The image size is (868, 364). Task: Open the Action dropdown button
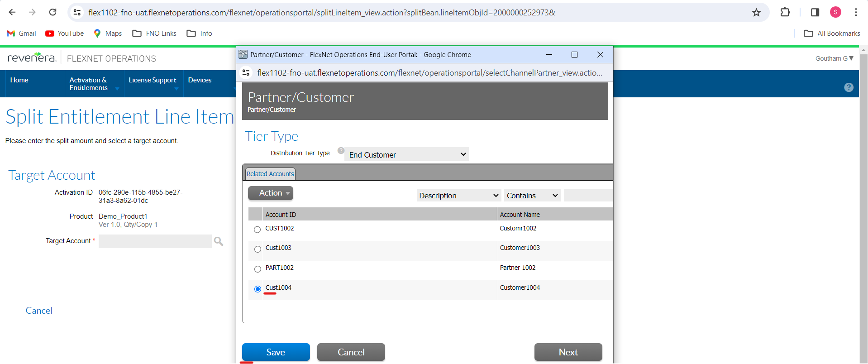[271, 193]
